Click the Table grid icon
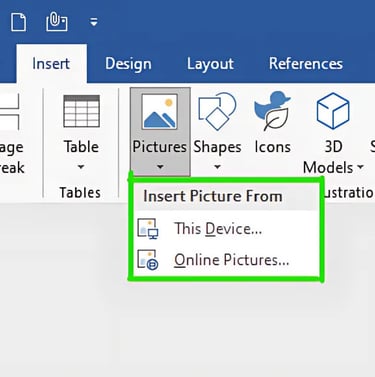 click(x=81, y=111)
